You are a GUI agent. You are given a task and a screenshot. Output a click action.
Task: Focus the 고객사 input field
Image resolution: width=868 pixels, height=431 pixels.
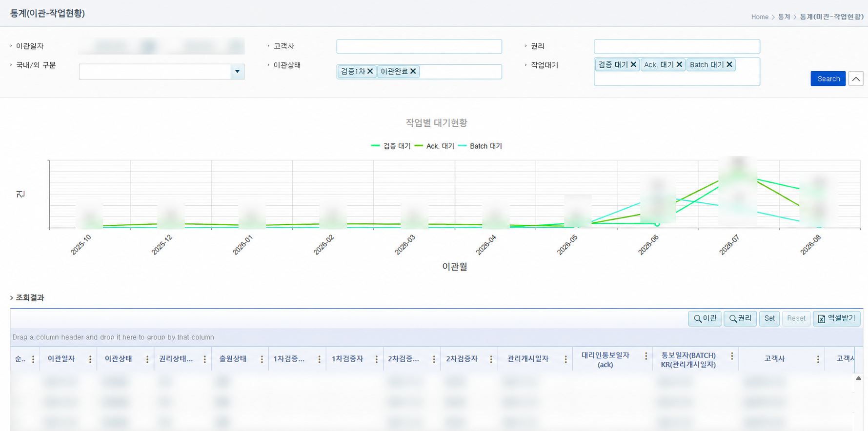419,46
